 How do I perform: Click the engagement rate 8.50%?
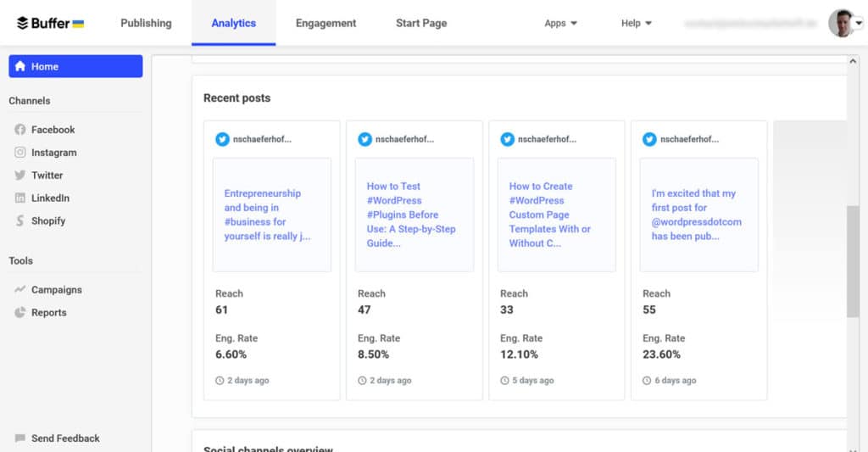[x=373, y=354]
